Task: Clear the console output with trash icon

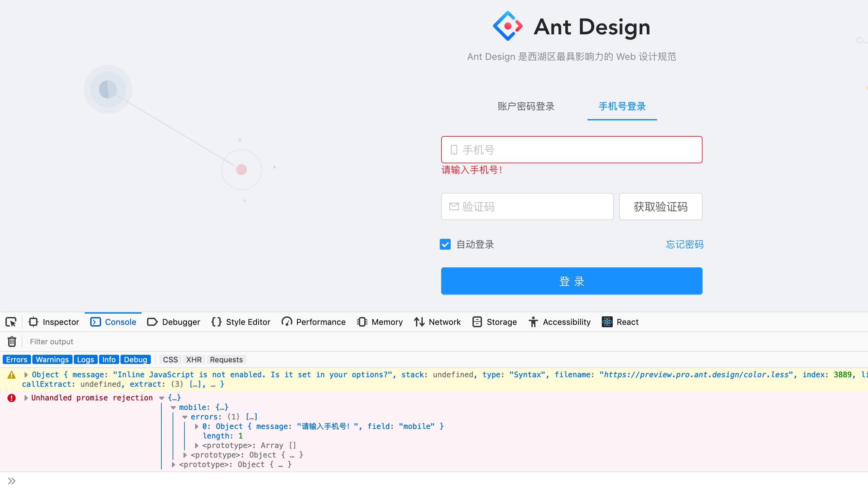Action: [12, 341]
